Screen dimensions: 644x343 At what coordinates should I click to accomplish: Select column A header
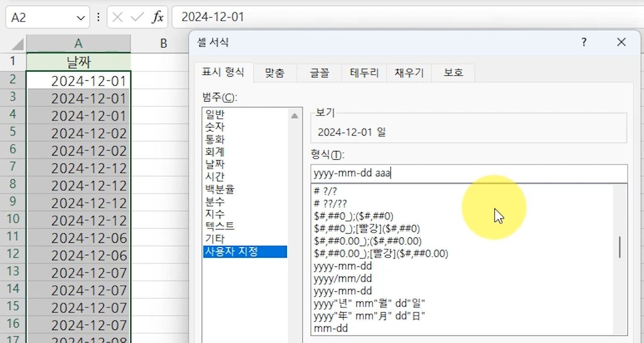tap(79, 43)
